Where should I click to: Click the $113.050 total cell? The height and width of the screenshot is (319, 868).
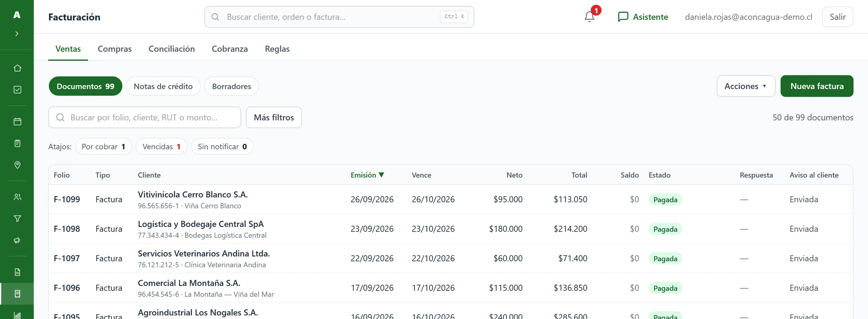(570, 199)
